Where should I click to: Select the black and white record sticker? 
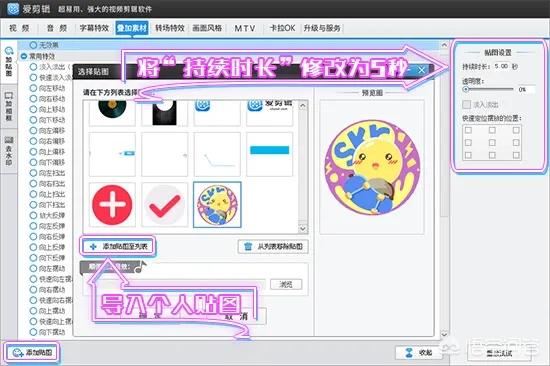coord(165,112)
